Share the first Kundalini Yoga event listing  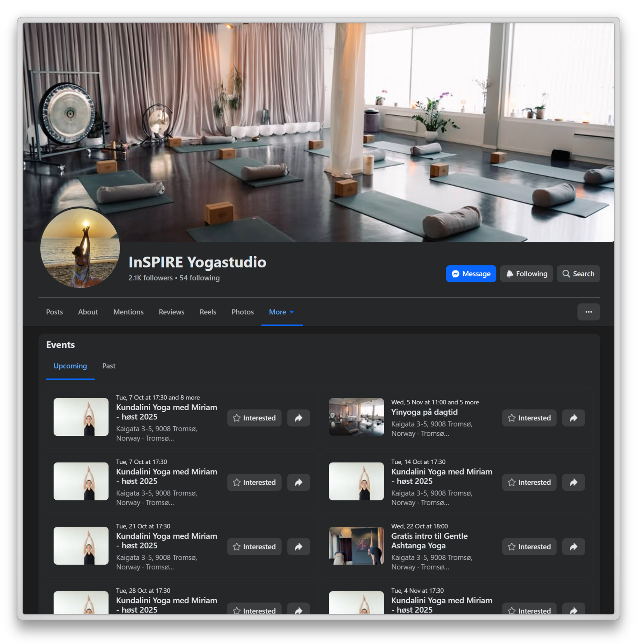pos(298,418)
